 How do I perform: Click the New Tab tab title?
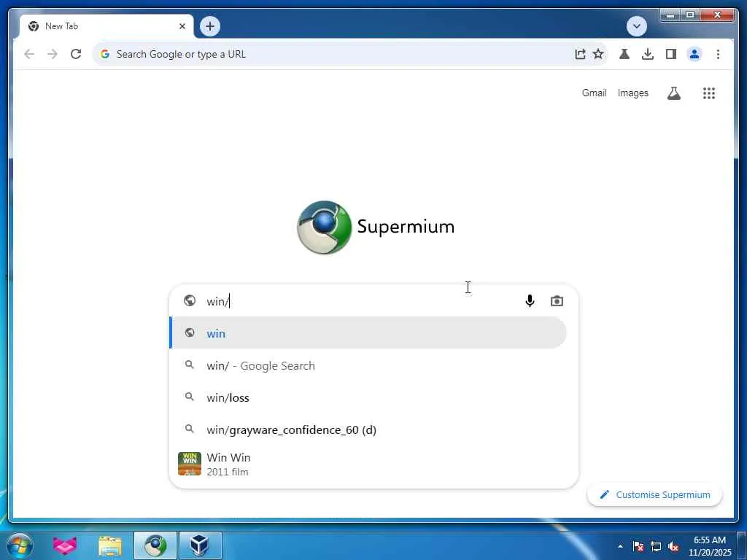click(x=61, y=26)
